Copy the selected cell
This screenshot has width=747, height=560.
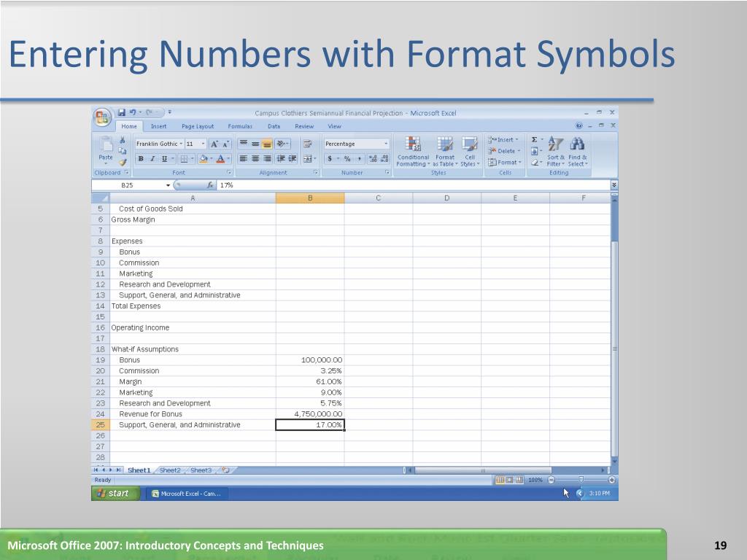pyautogui.click(x=123, y=151)
